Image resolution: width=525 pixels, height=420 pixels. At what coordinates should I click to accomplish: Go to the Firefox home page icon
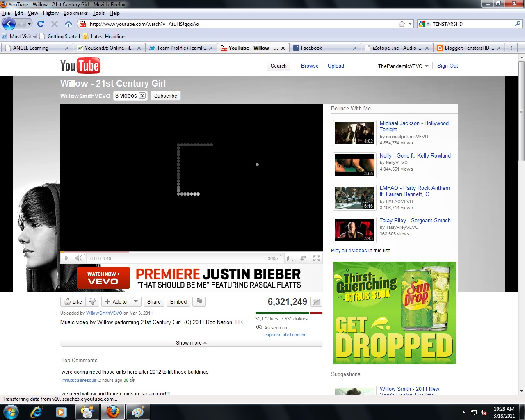[68, 24]
